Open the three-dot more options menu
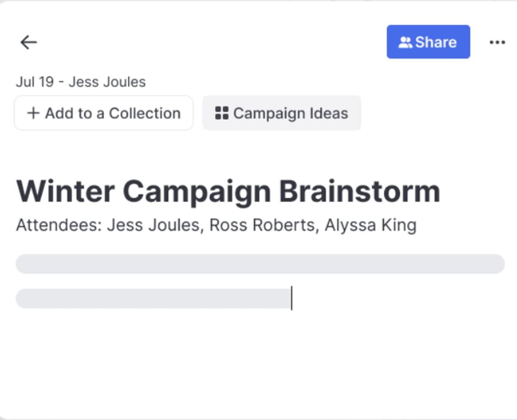Screen dimensions: 517x420 (497, 42)
